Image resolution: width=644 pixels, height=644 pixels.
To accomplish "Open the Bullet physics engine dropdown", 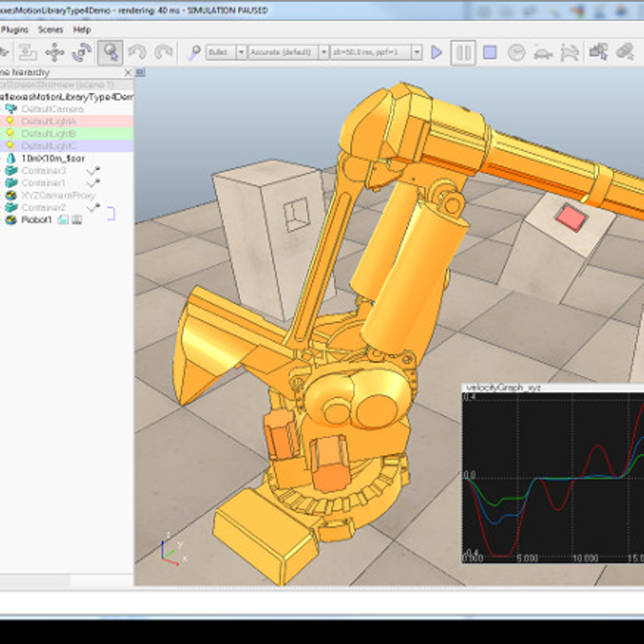I will coord(241,53).
